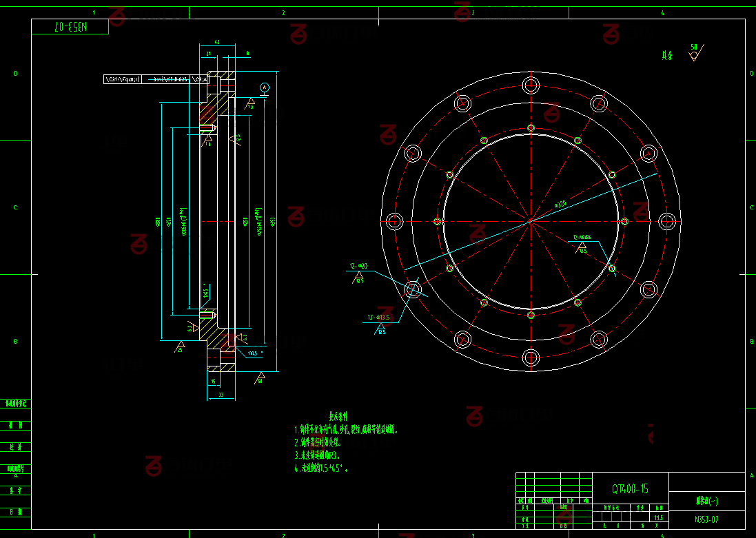Viewport: 756px width, 538px height.
Task: Click the roughness triangle below 12-Φ20 label
Action: point(359,278)
